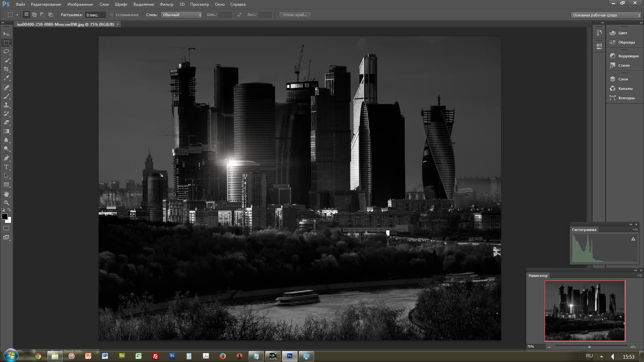Screen dimensions: 644x362
Task: Open the Фильтр menu
Action: coord(166,4)
